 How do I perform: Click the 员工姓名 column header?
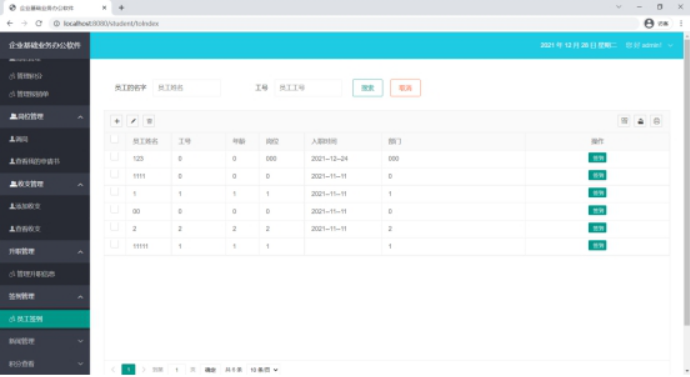click(x=145, y=141)
